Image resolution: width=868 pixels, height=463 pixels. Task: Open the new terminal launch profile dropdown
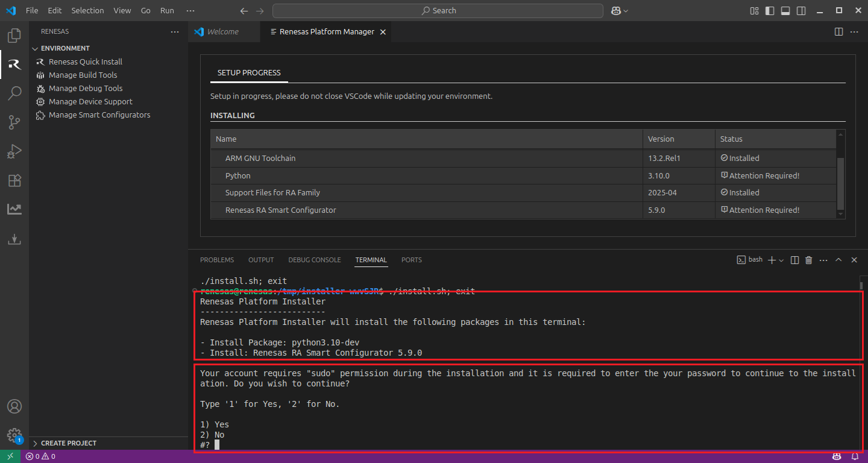click(782, 260)
